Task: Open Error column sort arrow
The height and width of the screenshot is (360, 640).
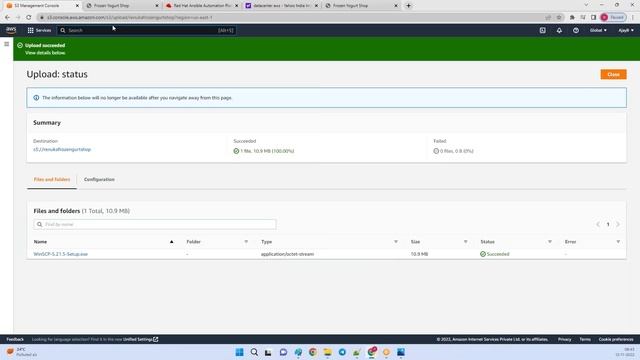Action: (x=618, y=242)
